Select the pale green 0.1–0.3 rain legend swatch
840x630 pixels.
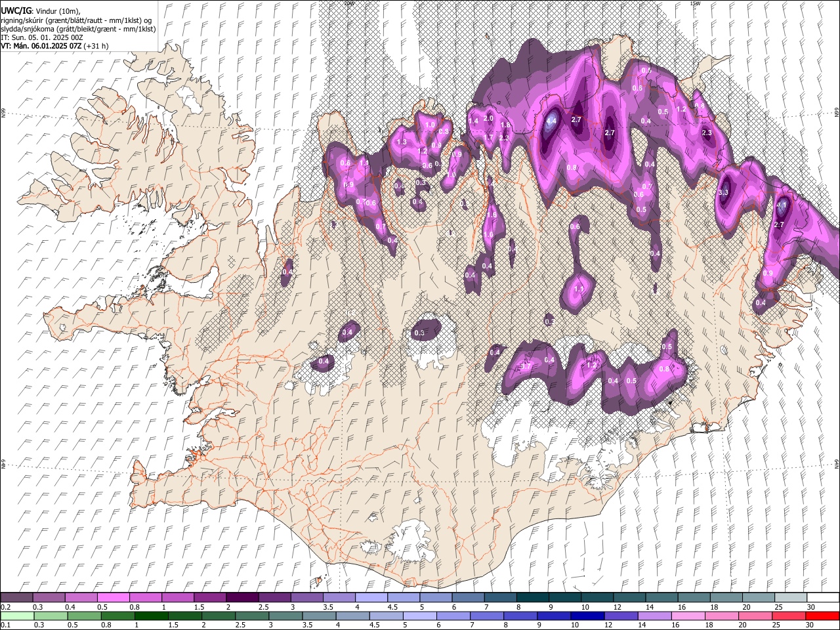pyautogui.click(x=16, y=616)
